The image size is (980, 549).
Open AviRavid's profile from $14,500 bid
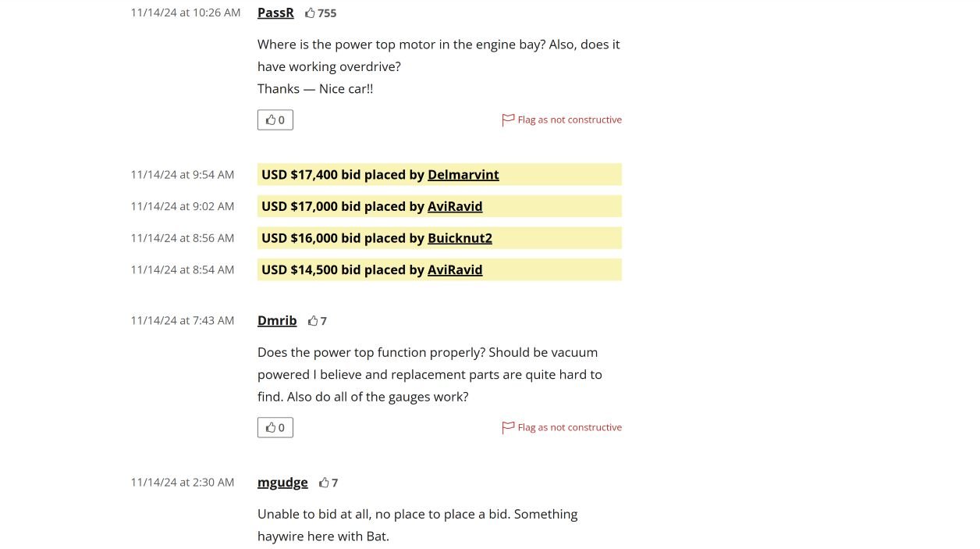(455, 269)
